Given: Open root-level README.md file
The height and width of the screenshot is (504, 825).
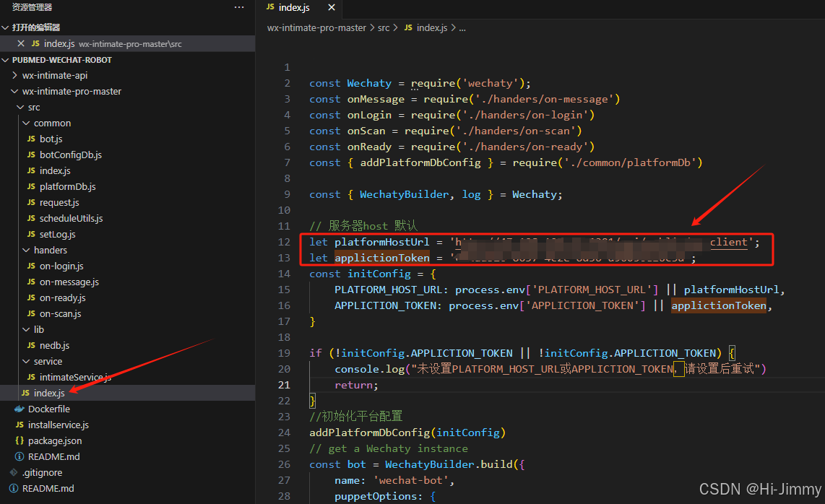Looking at the screenshot, I should tap(48, 489).
